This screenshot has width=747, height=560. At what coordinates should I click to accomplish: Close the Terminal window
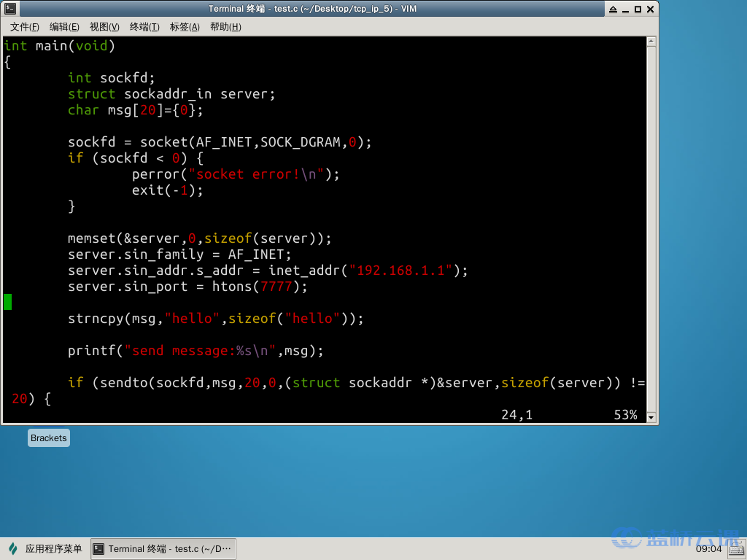click(650, 9)
